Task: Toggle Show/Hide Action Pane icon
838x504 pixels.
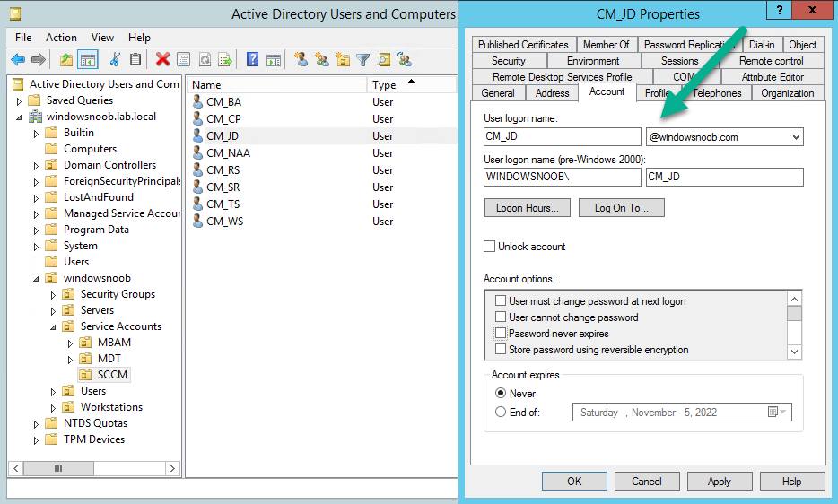Action: coord(274,59)
